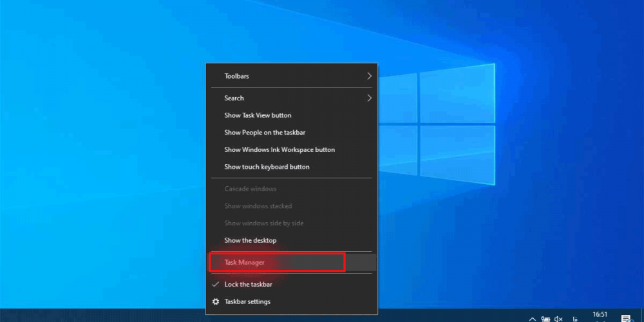Select Cascade windows entry
This screenshot has width=644, height=322.
(291, 189)
